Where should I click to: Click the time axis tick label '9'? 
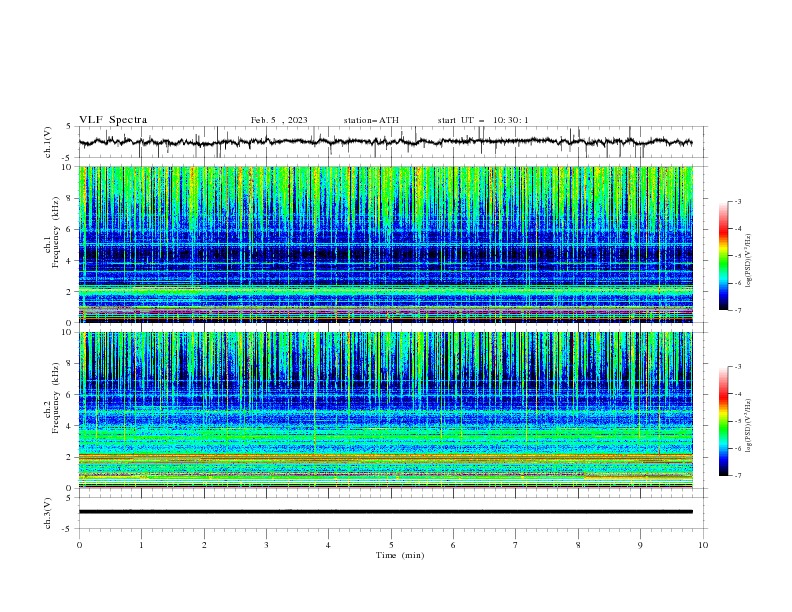tap(640, 545)
